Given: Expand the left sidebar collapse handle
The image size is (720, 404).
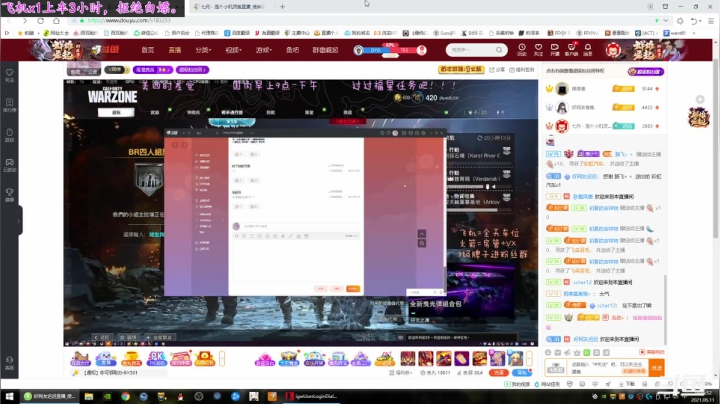Looking at the screenshot, I should pos(19,220).
